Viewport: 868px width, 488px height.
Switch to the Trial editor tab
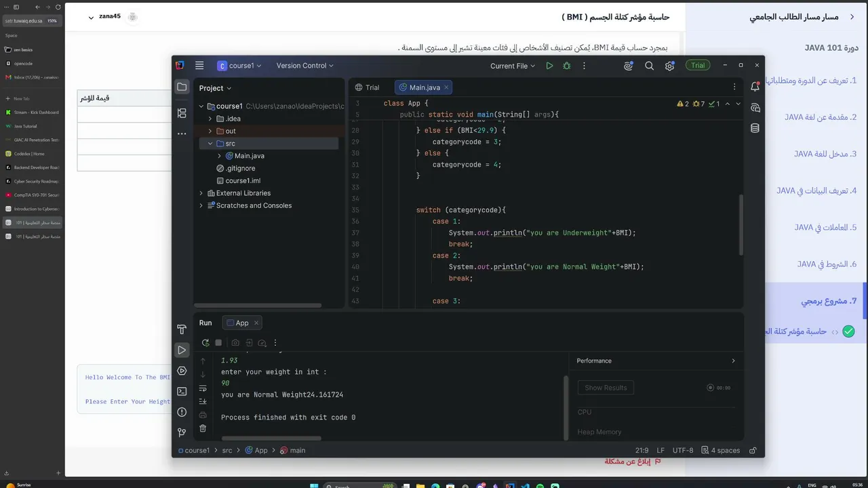[x=368, y=87]
